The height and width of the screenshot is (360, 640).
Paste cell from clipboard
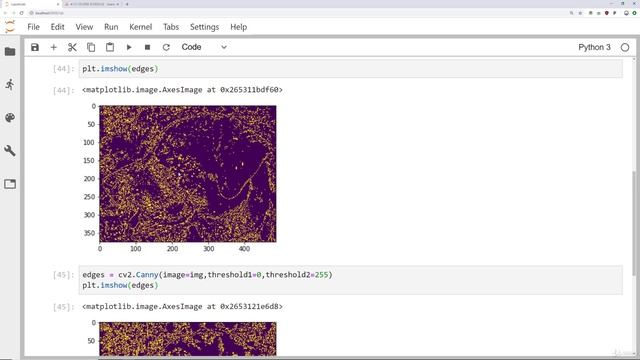(110, 47)
